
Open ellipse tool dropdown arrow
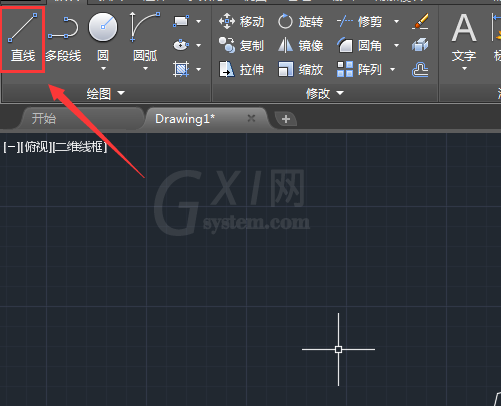point(198,45)
